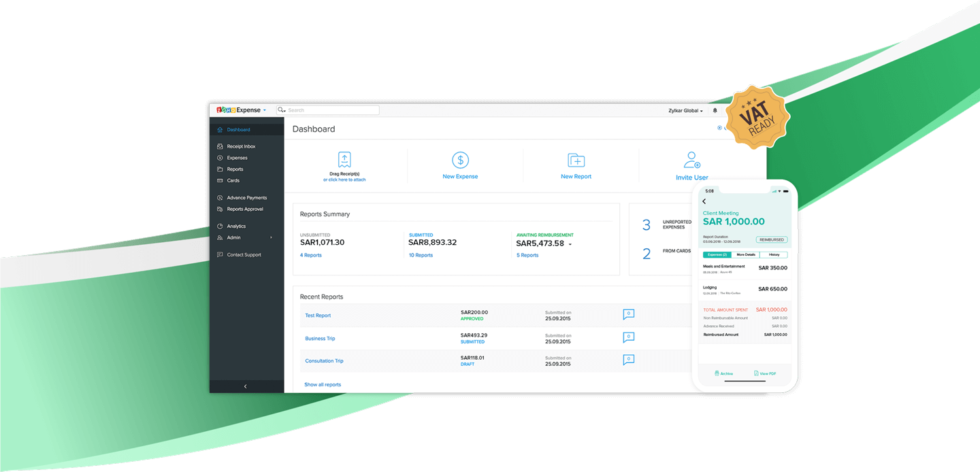Click the Cards icon in sidebar
This screenshot has width=980, height=472.
(x=220, y=181)
